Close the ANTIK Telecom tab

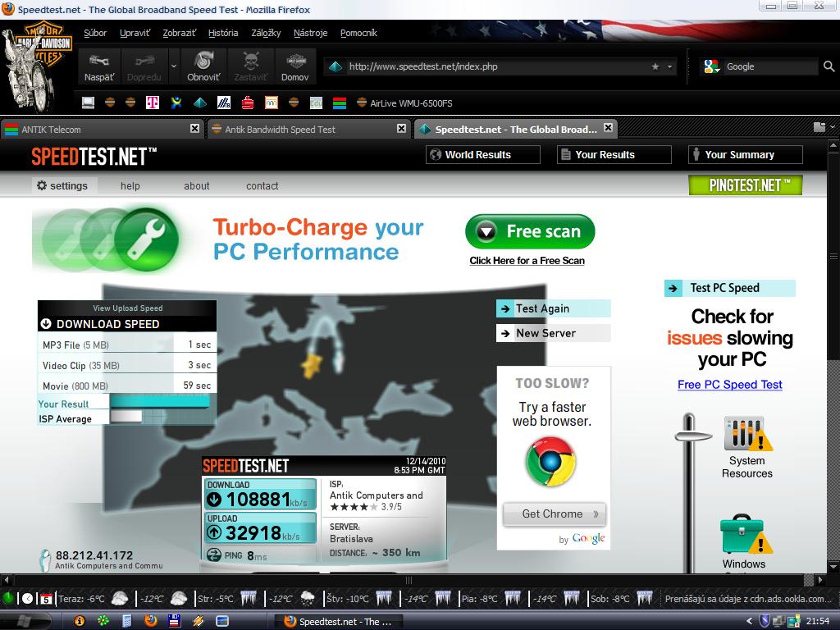(195, 129)
